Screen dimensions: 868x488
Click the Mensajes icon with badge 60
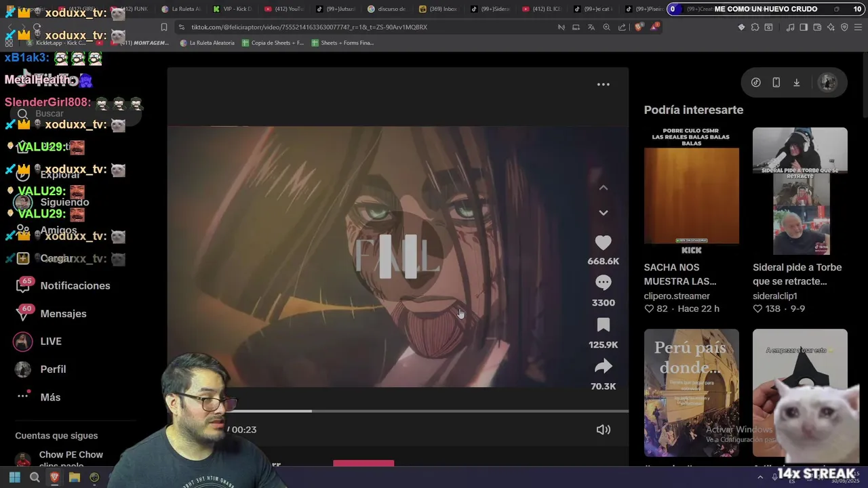pos(23,314)
